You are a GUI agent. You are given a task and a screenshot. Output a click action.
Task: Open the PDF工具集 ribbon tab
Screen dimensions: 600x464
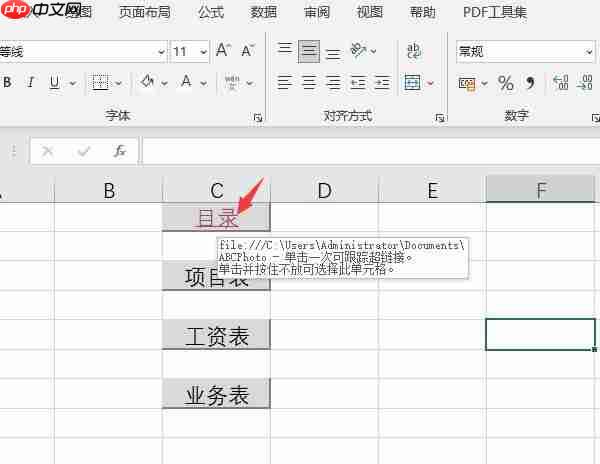pyautogui.click(x=495, y=12)
